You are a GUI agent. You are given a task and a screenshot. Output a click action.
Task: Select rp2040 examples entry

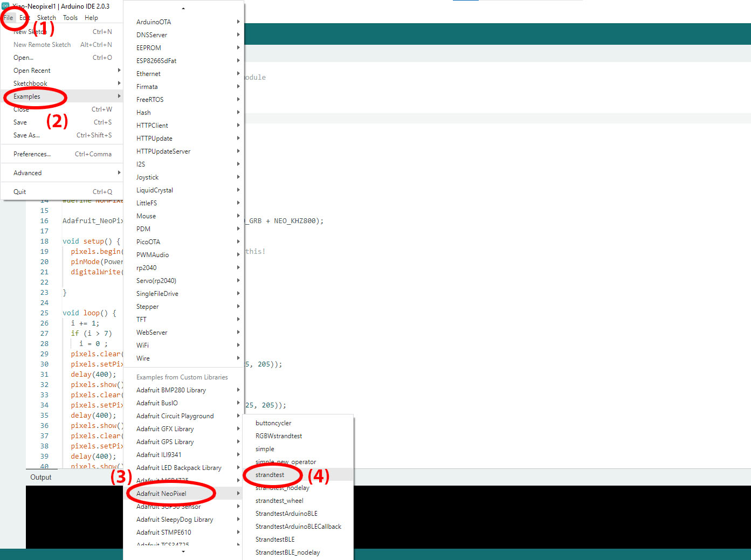click(183, 268)
